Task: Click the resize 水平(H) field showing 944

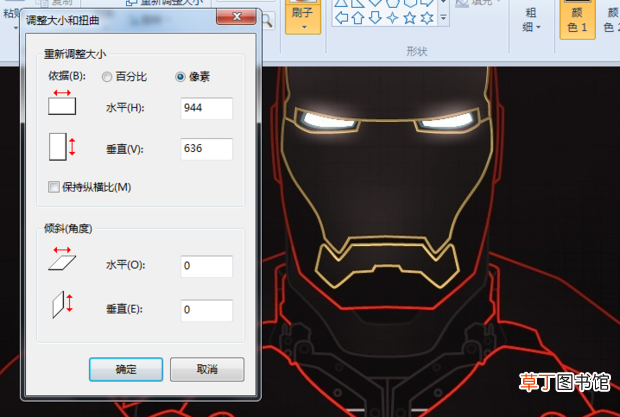Action: click(x=206, y=108)
